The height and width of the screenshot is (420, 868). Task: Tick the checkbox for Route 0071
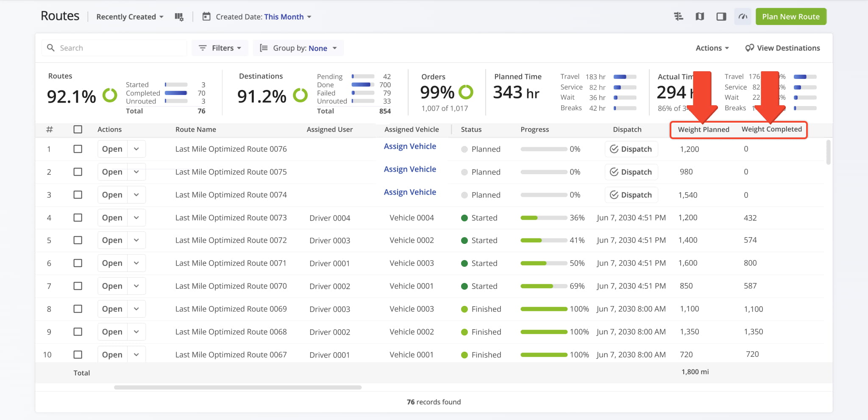coord(78,263)
